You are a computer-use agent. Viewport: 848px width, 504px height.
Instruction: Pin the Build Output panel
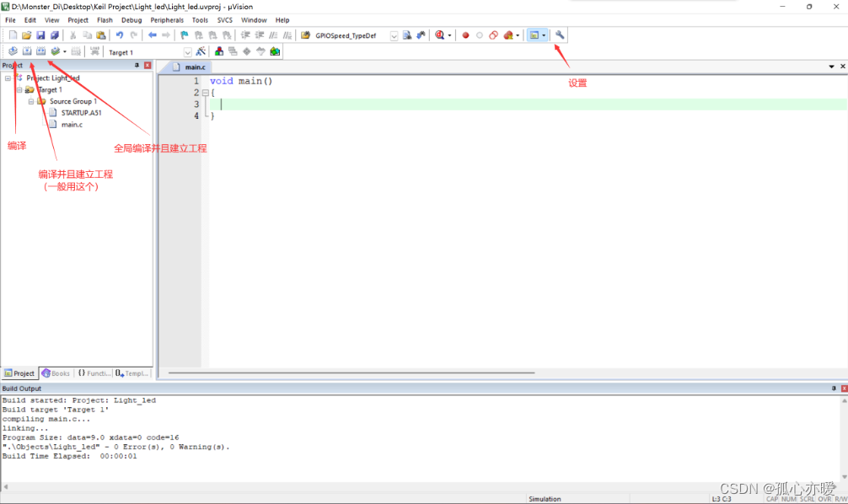834,389
